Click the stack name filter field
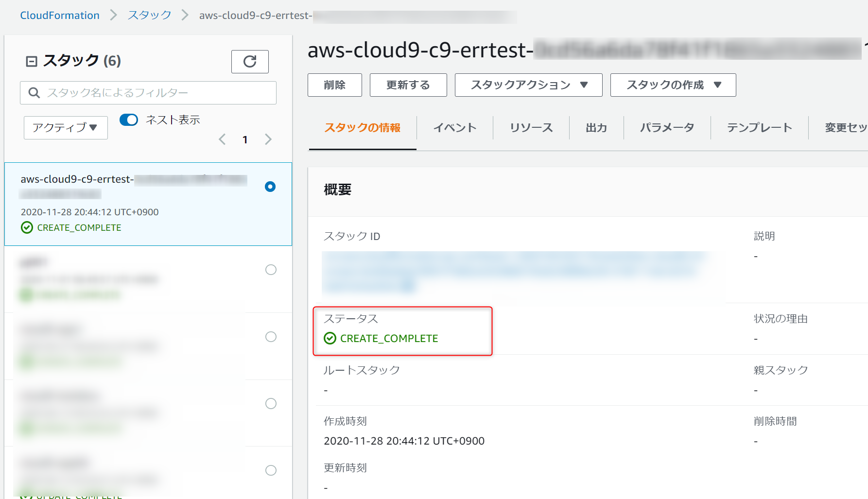The height and width of the screenshot is (499, 868). [x=148, y=93]
